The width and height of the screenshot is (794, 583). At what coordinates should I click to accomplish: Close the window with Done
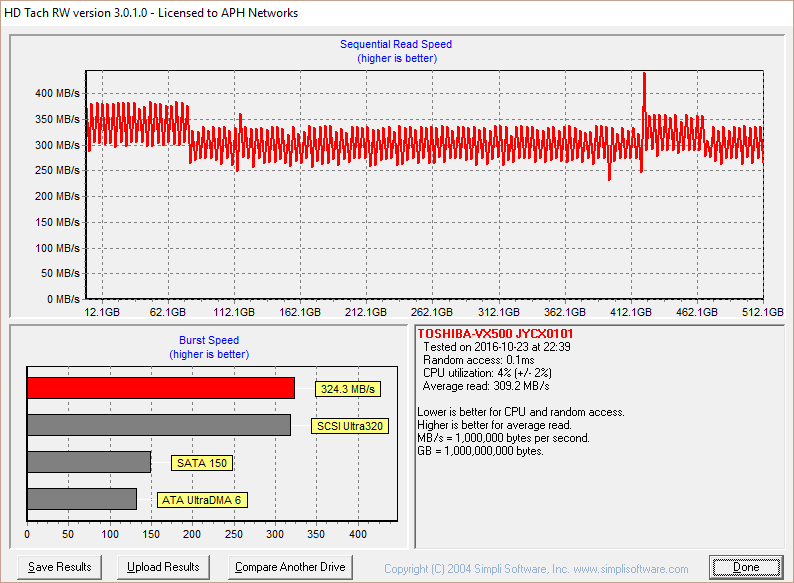746,567
